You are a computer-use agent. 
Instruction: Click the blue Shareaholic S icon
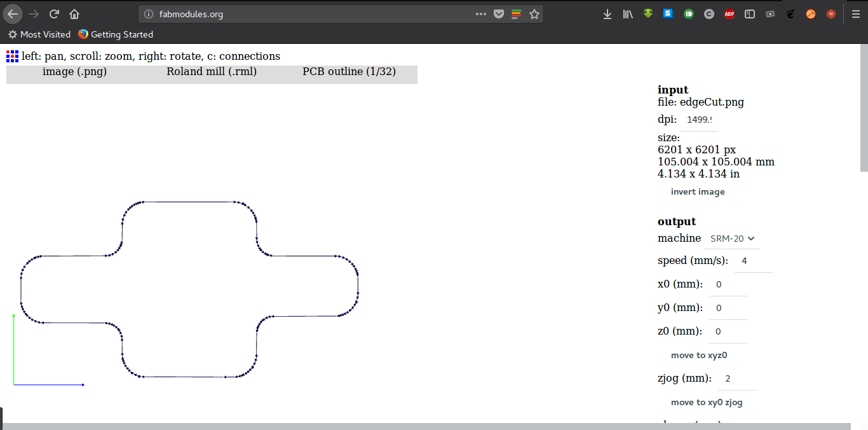668,13
